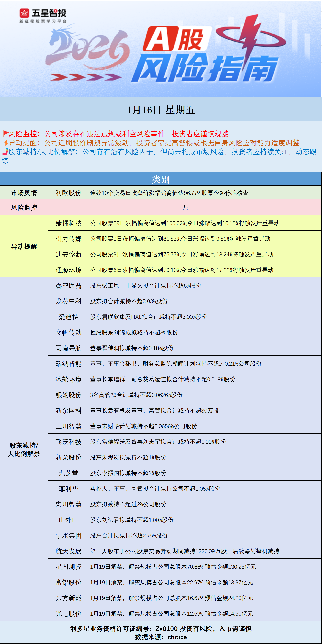This screenshot has height=644, width=322.
Task: Click the 宁水集团 stock name
Action: tap(69, 536)
